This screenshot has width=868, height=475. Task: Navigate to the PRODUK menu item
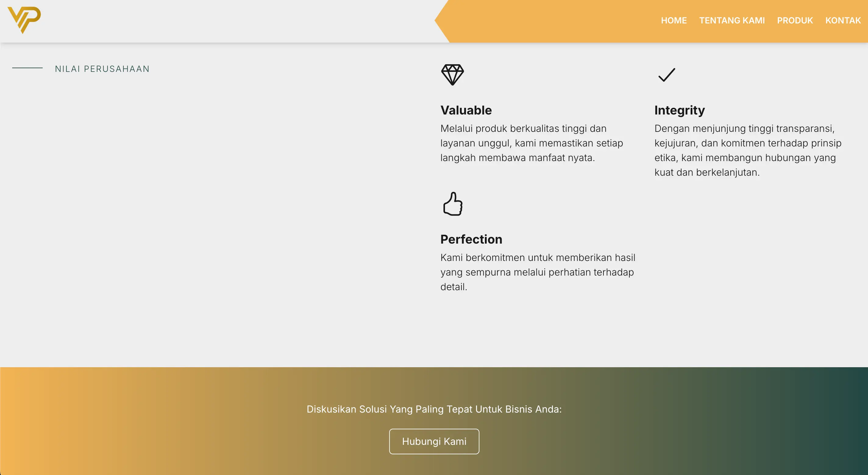(795, 20)
